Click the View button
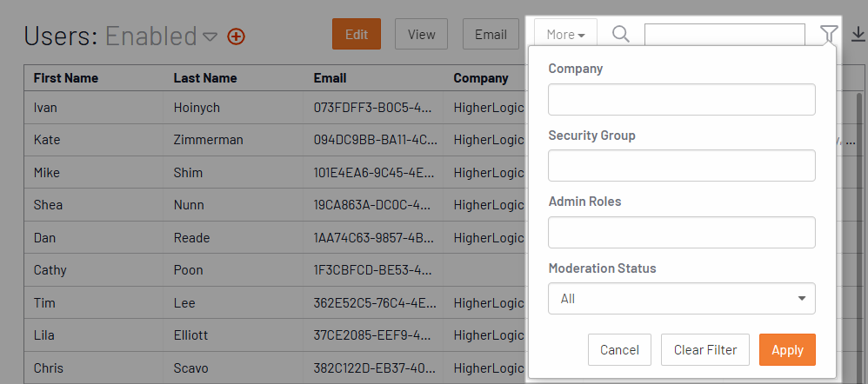Viewport: 868px width, 384px height. [x=421, y=34]
